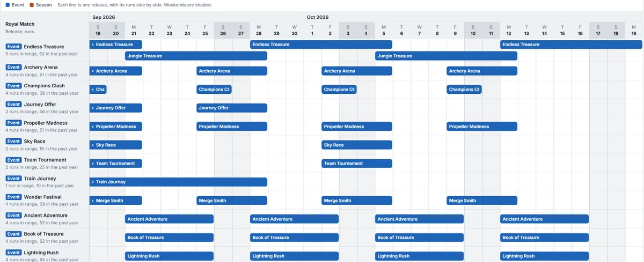
Task: Select the Merge Smith bar starting September 25
Action: coord(232,200)
